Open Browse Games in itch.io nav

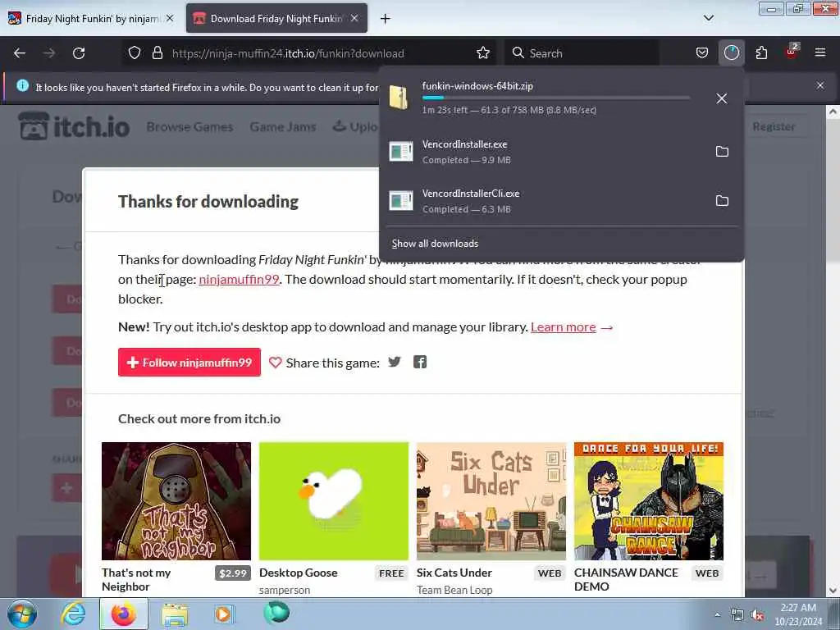coord(189,127)
